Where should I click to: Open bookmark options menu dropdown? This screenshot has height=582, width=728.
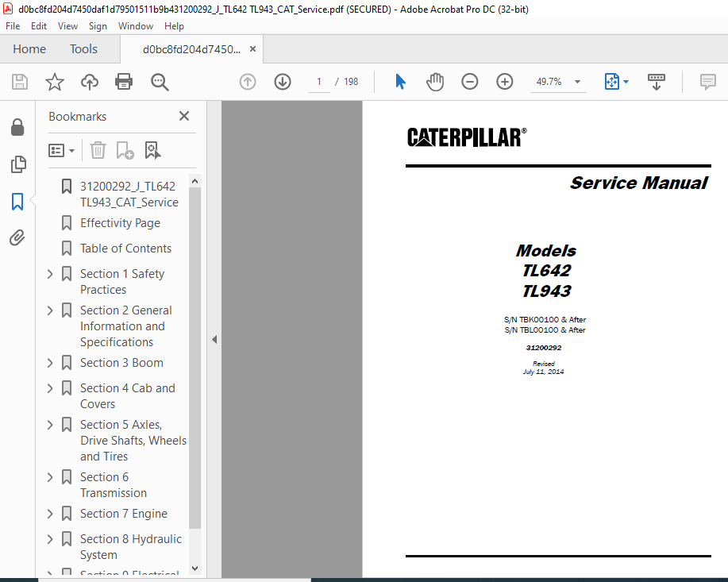tap(61, 151)
